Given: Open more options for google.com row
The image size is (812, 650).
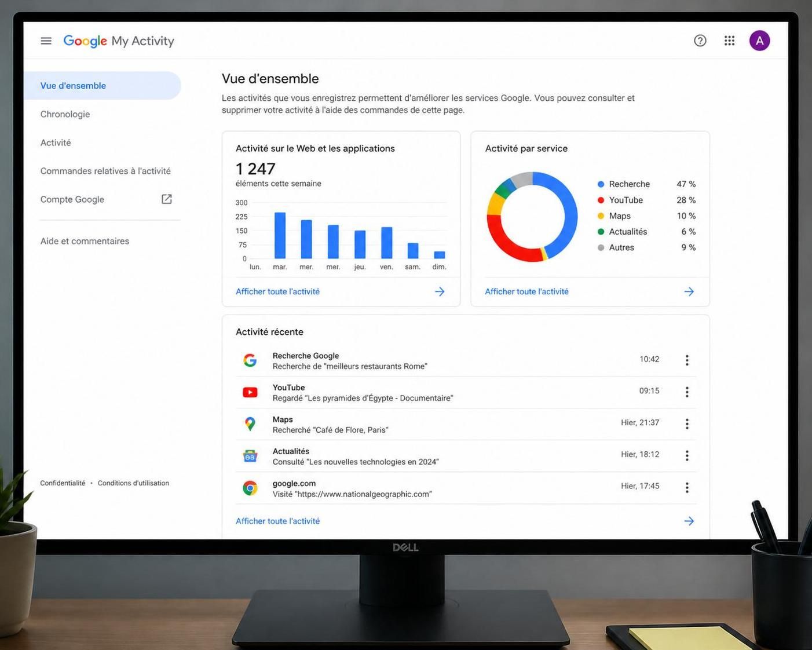Looking at the screenshot, I should pyautogui.click(x=687, y=488).
